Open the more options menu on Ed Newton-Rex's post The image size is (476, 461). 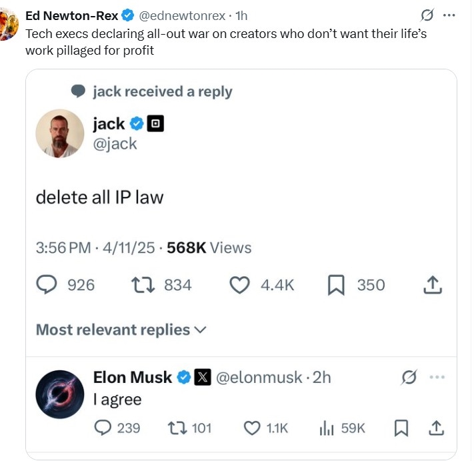[449, 16]
